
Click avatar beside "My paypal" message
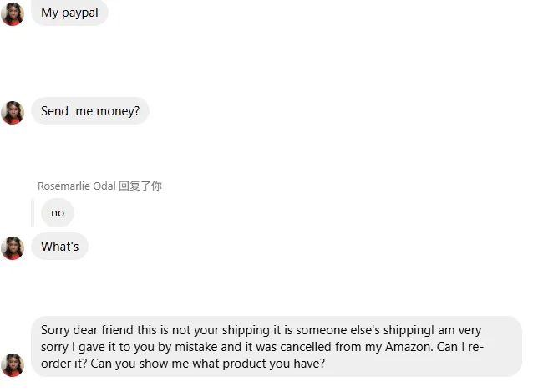[x=13, y=13]
